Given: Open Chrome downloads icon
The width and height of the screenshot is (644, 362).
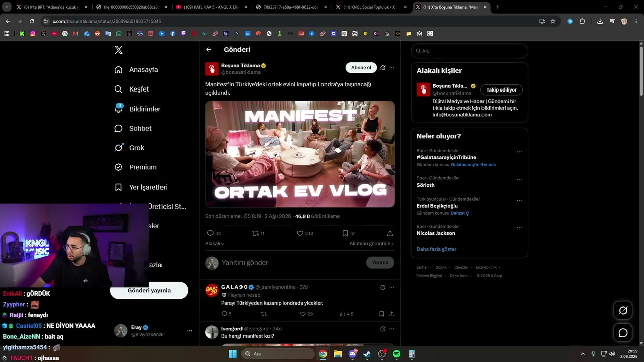Looking at the screenshot, I should pos(600,21).
